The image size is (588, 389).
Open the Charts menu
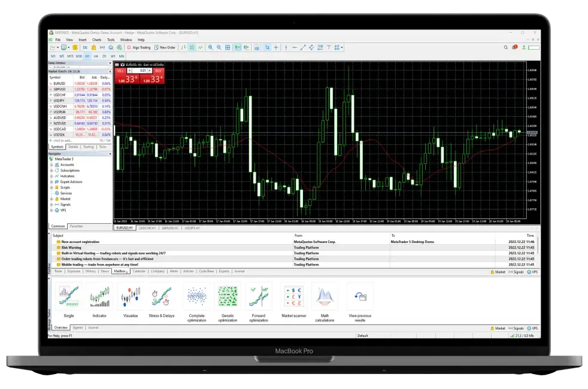click(97, 39)
